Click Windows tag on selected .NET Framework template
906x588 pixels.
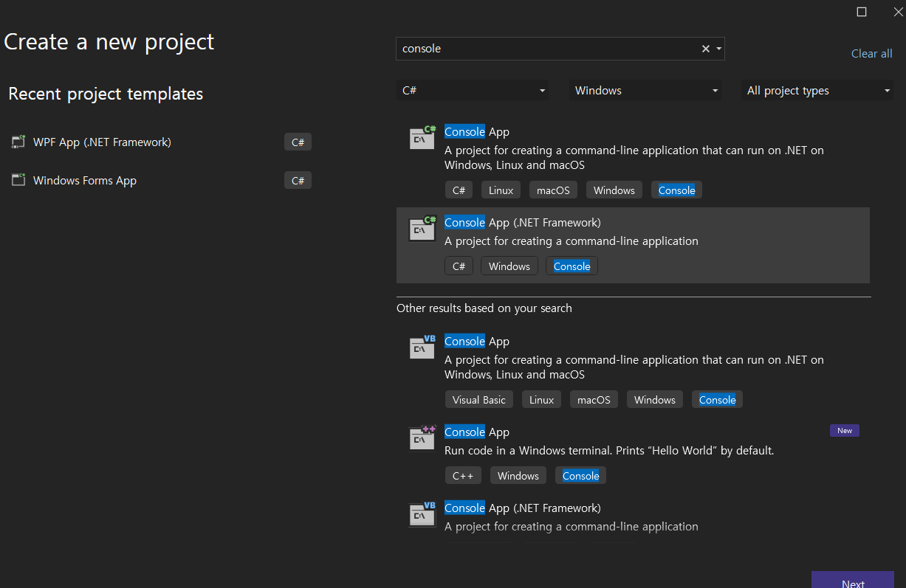pos(509,266)
